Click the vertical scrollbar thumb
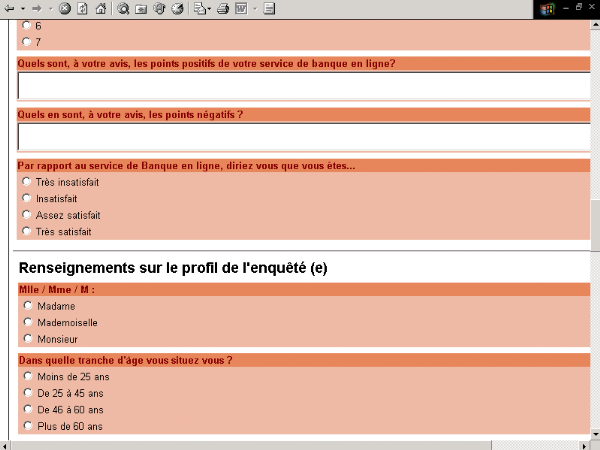Viewport: 600px width, 450px height. [x=595, y=226]
